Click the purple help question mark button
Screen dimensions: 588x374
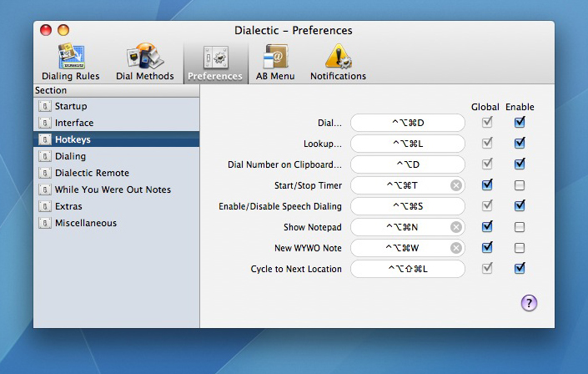pyautogui.click(x=529, y=303)
